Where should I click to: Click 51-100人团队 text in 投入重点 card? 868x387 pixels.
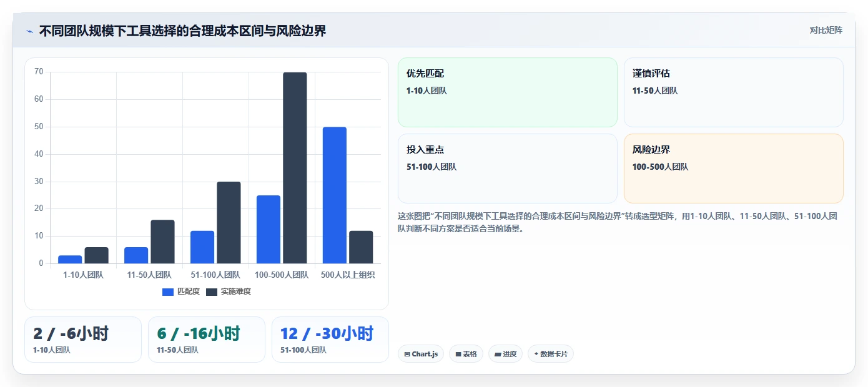tap(432, 167)
